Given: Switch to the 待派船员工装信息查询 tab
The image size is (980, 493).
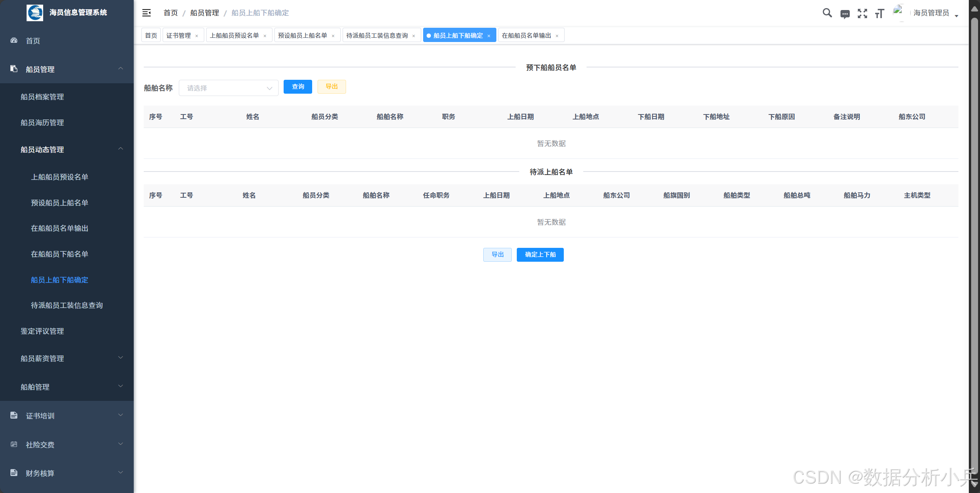Looking at the screenshot, I should click(x=377, y=35).
